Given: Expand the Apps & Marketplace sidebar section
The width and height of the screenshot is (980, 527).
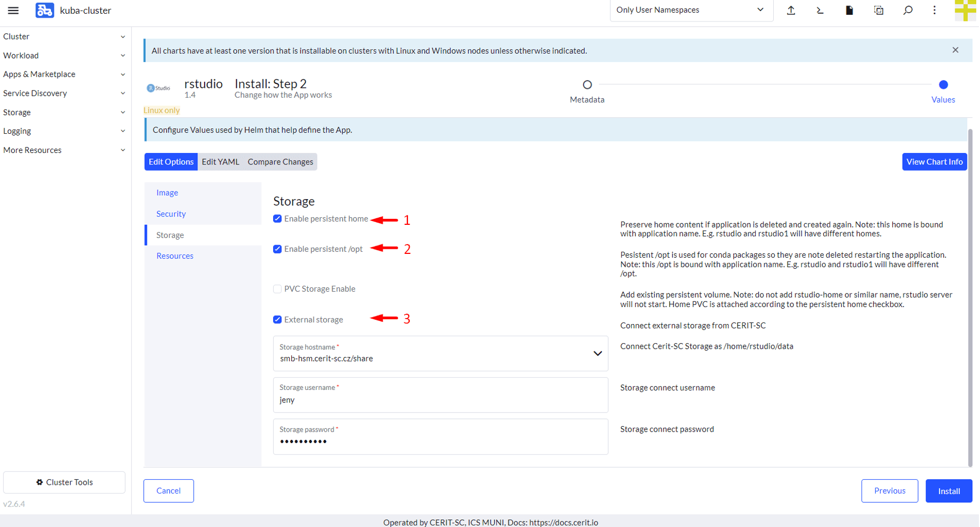Looking at the screenshot, I should point(64,74).
